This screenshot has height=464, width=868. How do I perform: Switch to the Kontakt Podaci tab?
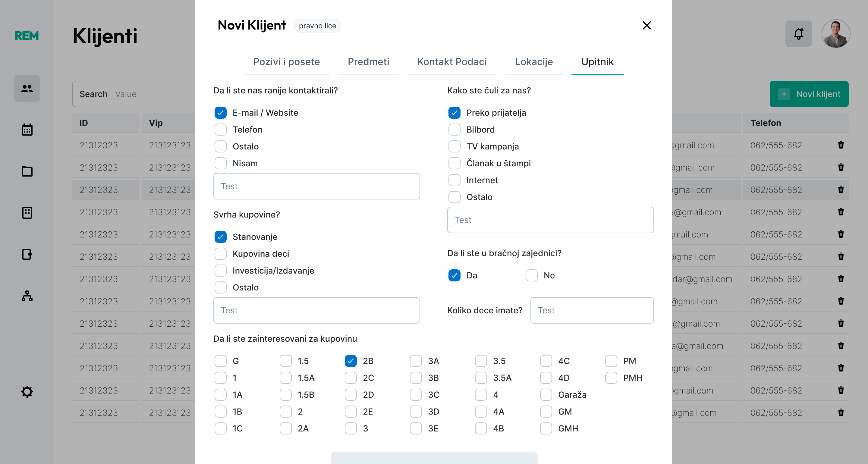[452, 62]
